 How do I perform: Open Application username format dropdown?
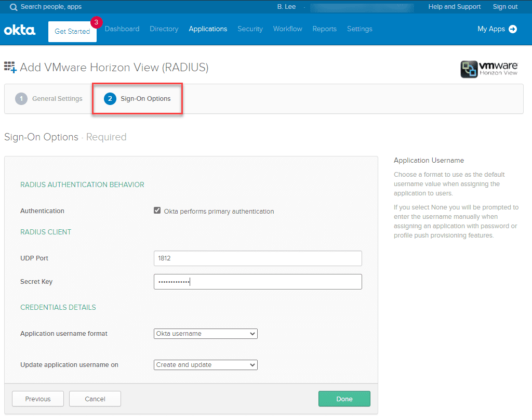(206, 334)
